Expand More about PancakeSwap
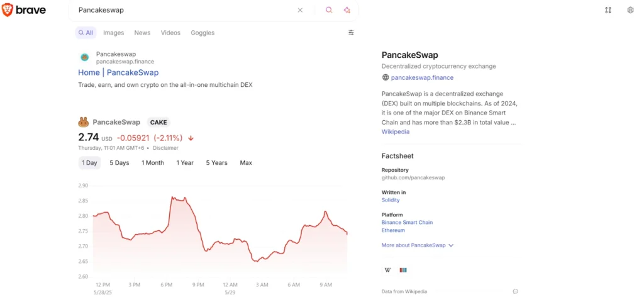The height and width of the screenshot is (297, 644). tap(418, 245)
